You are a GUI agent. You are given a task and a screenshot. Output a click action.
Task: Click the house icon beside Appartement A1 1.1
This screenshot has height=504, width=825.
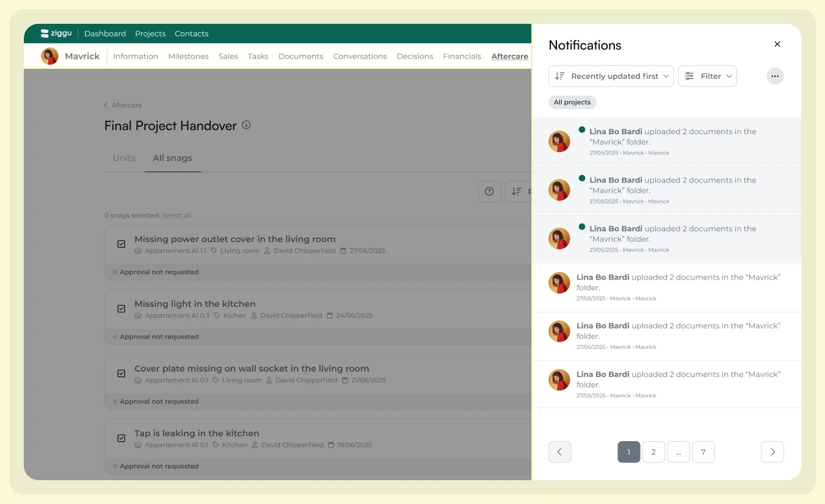[x=138, y=251]
